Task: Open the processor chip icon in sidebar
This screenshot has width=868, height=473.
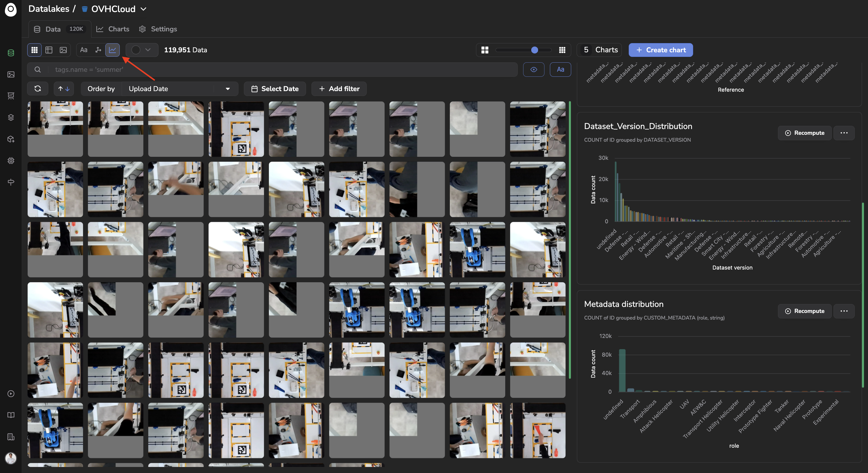Action: [x=11, y=161]
